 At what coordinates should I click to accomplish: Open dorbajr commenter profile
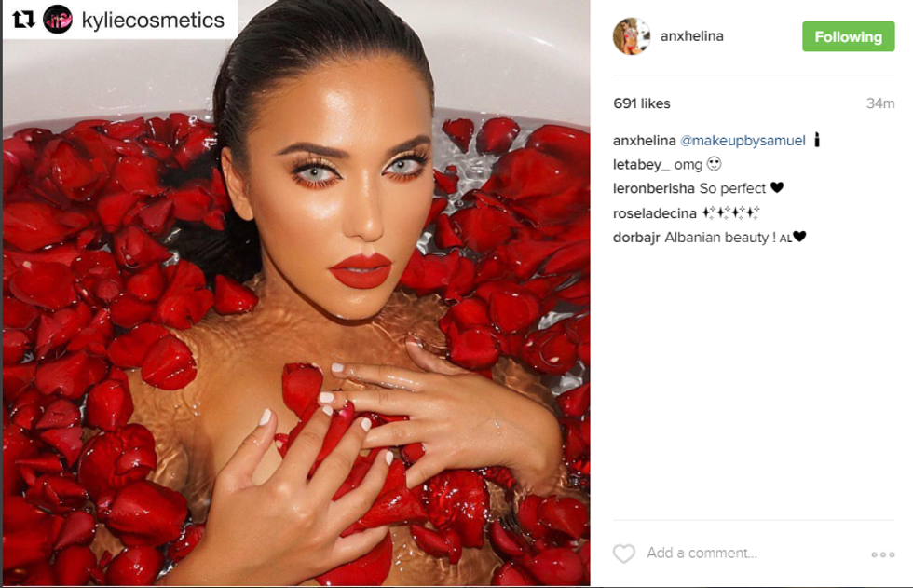tap(636, 238)
